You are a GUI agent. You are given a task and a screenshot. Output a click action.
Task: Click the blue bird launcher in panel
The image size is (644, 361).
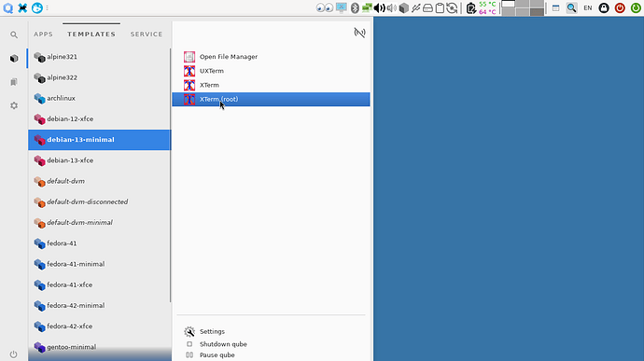37,7
